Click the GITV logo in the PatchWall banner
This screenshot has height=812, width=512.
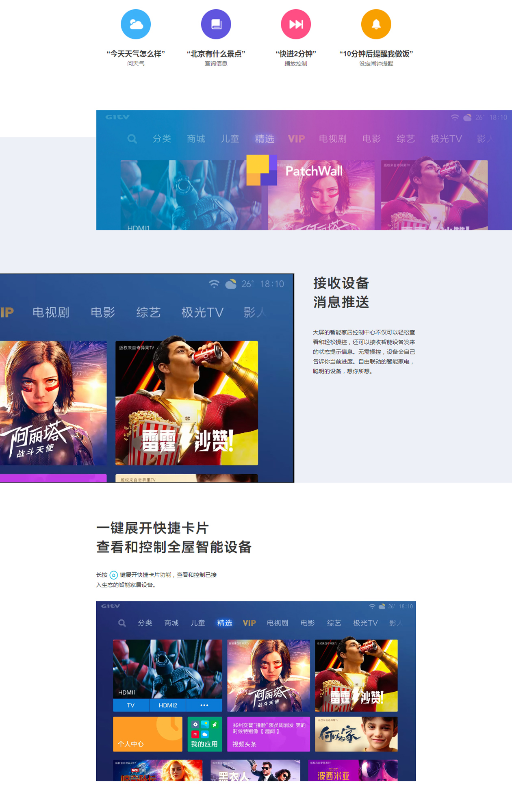[117, 117]
